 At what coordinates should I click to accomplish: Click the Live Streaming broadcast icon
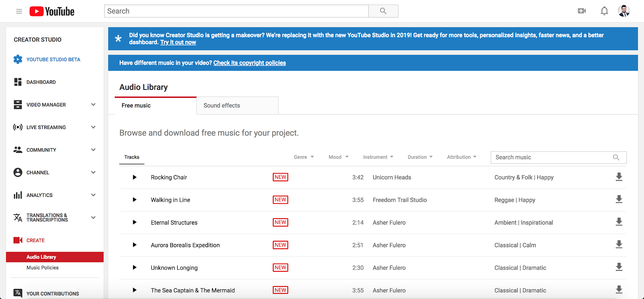point(18,127)
